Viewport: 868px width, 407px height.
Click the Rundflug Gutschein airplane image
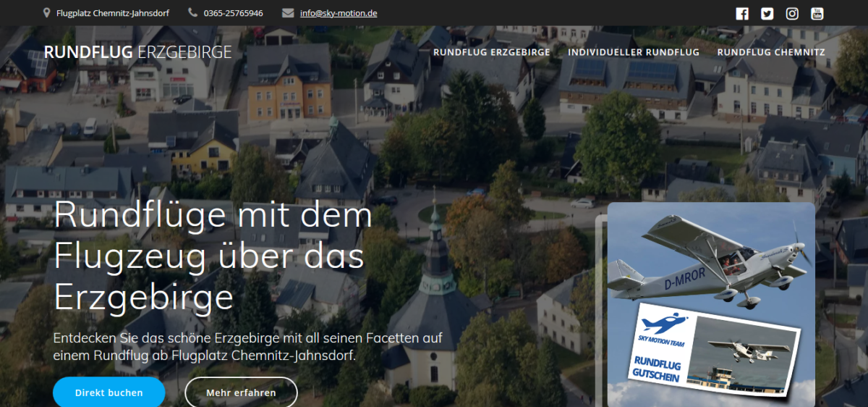coord(711,305)
